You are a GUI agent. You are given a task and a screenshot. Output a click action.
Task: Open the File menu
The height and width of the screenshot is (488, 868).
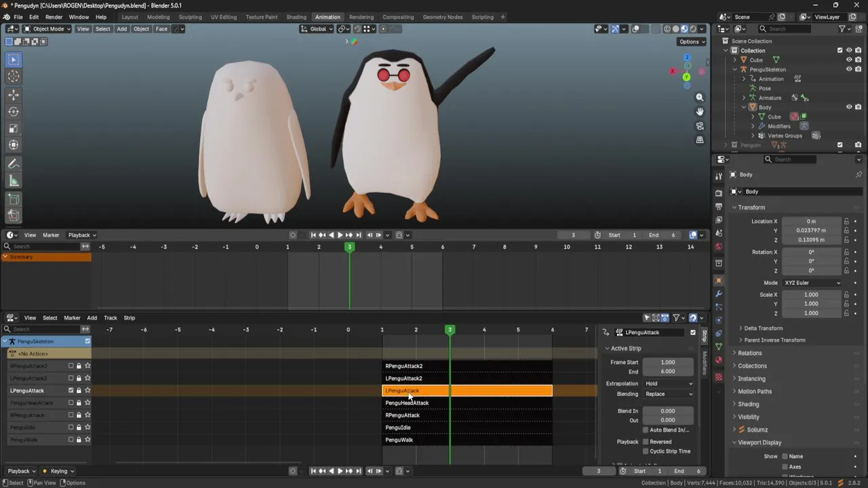(x=18, y=17)
